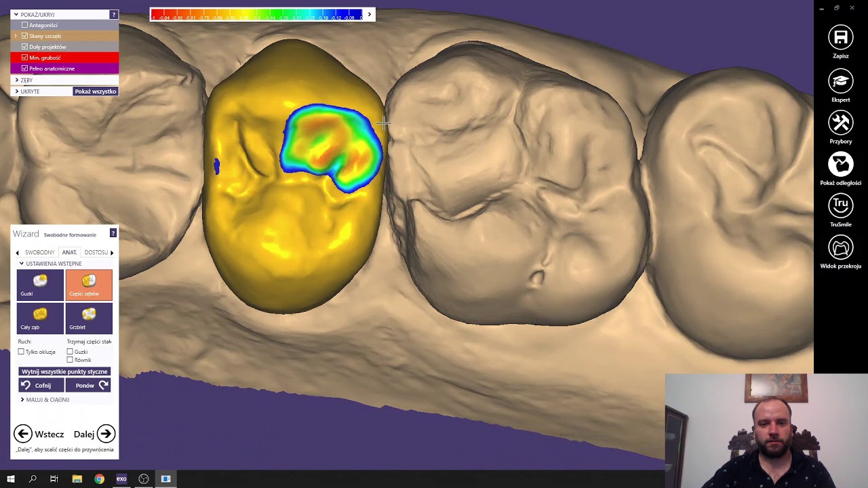Click Wytnij wszystkie punkty styczne
This screenshot has width=868, height=488.
[x=64, y=371]
